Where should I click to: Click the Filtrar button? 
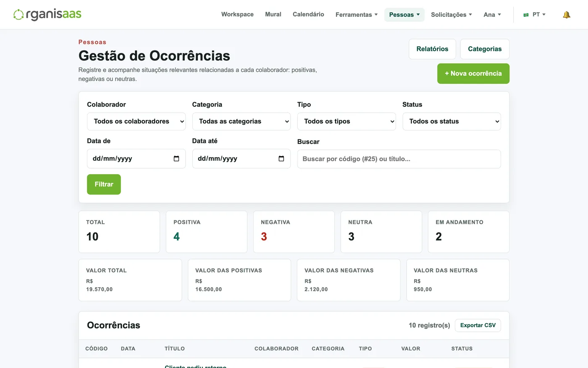tap(104, 184)
